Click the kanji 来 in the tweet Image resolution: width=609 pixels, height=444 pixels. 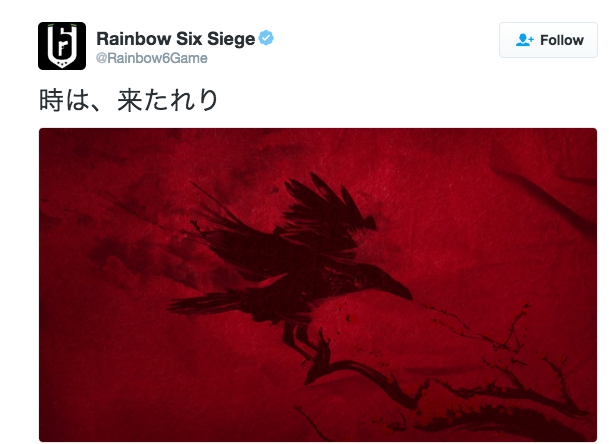[130, 100]
